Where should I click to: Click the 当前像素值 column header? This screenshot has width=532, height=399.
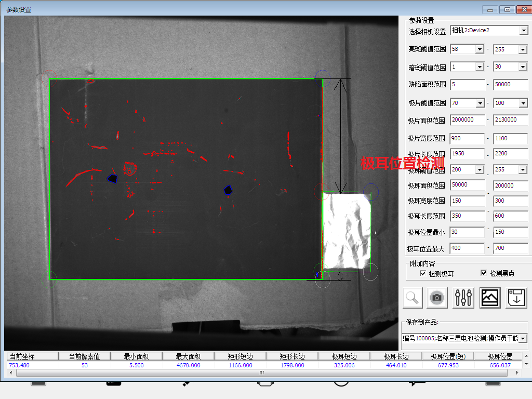tap(85, 356)
